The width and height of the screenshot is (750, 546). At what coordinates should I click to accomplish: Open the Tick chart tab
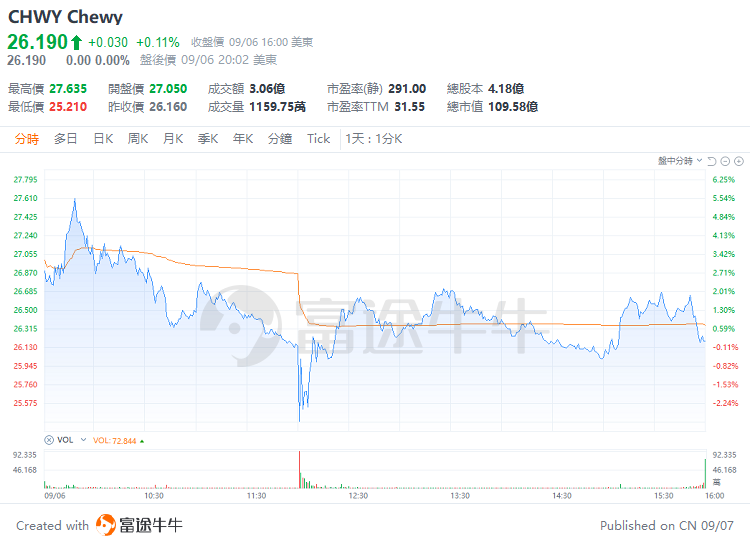319,139
